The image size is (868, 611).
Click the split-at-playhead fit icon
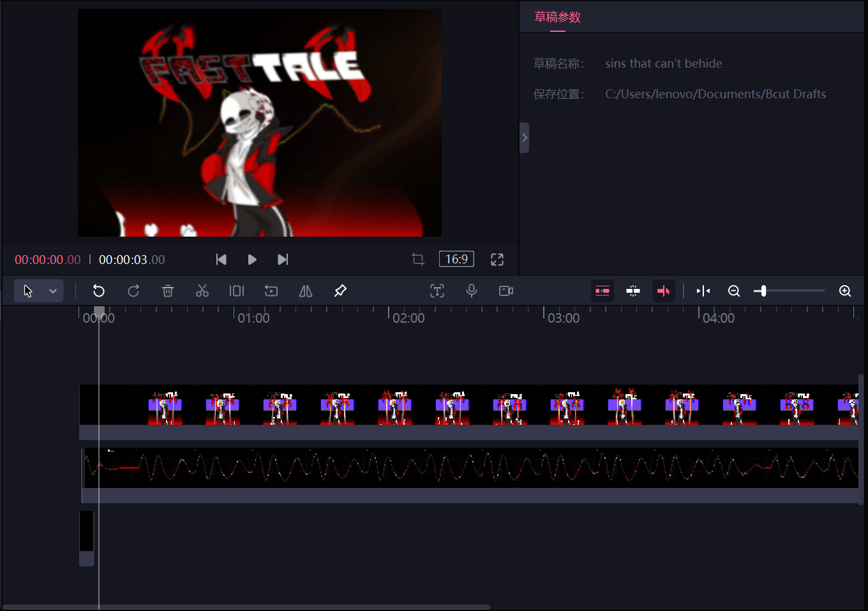703,291
